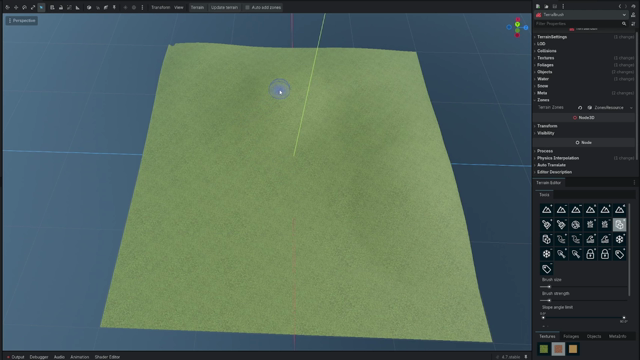The image size is (640, 360).
Task: Toggle the environment preview globe icon in toolbar
Action: click(x=134, y=7)
